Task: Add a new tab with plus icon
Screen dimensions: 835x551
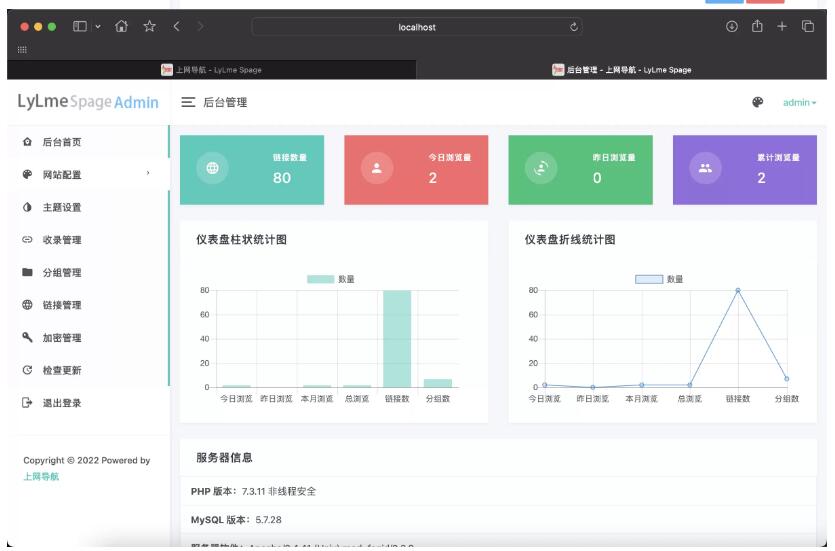Action: pos(782,26)
